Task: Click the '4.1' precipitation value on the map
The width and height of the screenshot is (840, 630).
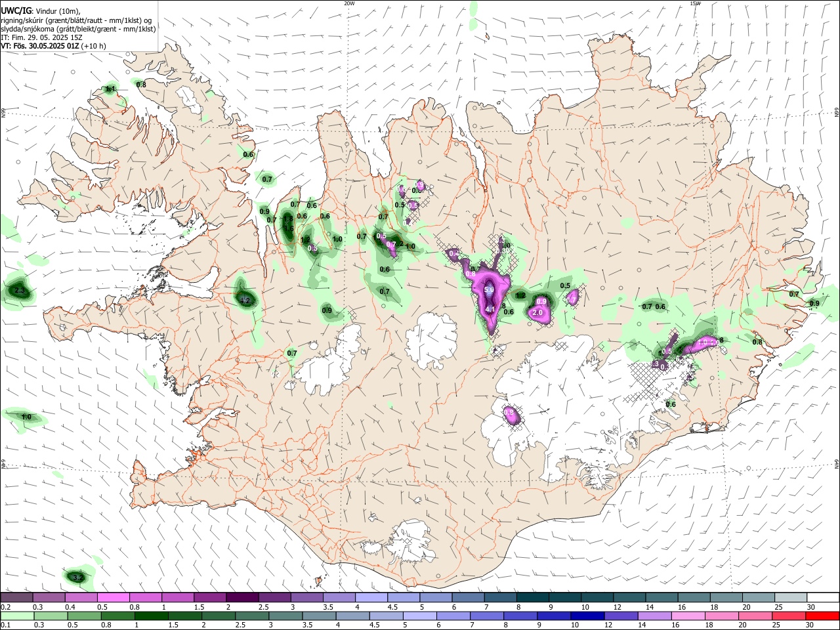Action: (490, 309)
